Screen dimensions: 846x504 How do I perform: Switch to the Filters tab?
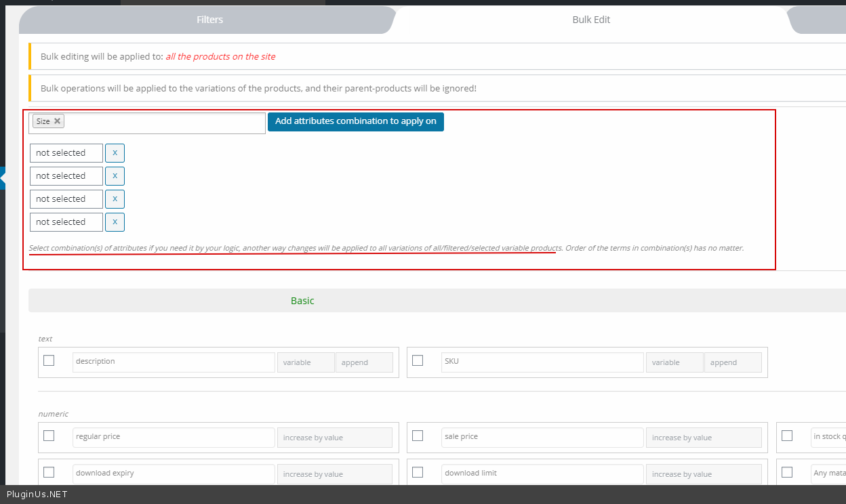pos(209,20)
